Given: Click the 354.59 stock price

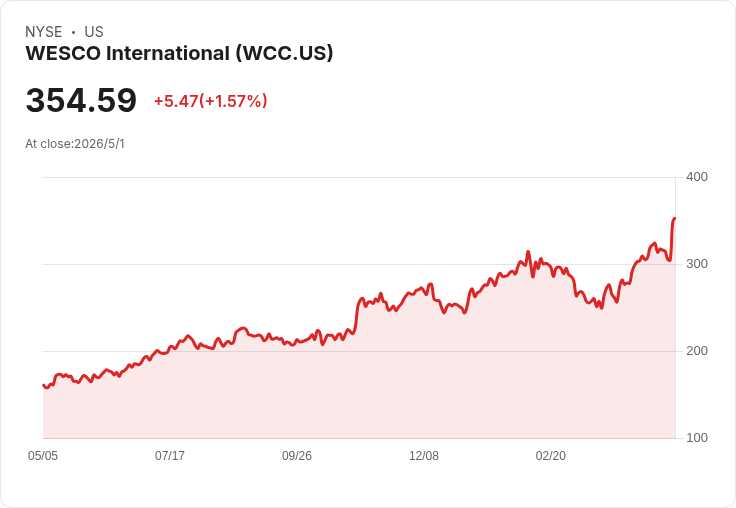Looking at the screenshot, I should (81, 100).
